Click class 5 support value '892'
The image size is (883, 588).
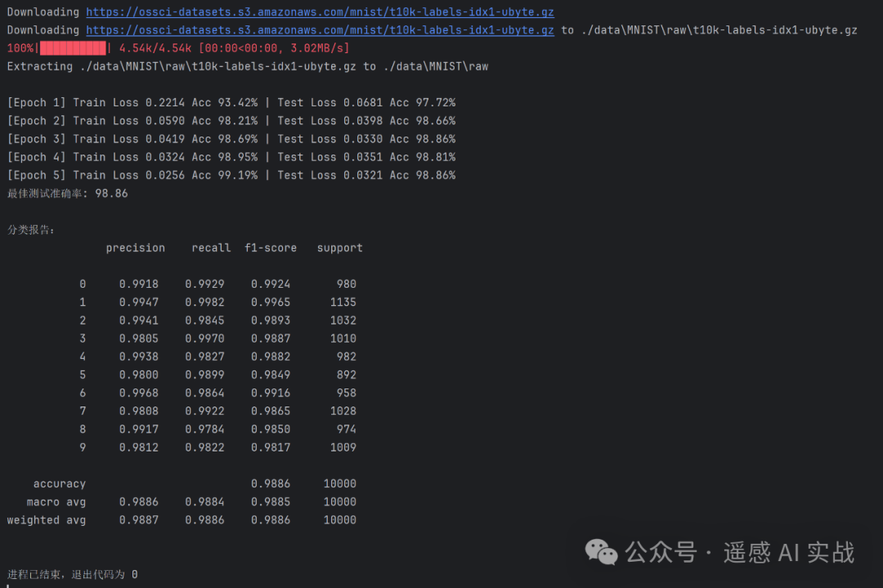click(x=347, y=375)
